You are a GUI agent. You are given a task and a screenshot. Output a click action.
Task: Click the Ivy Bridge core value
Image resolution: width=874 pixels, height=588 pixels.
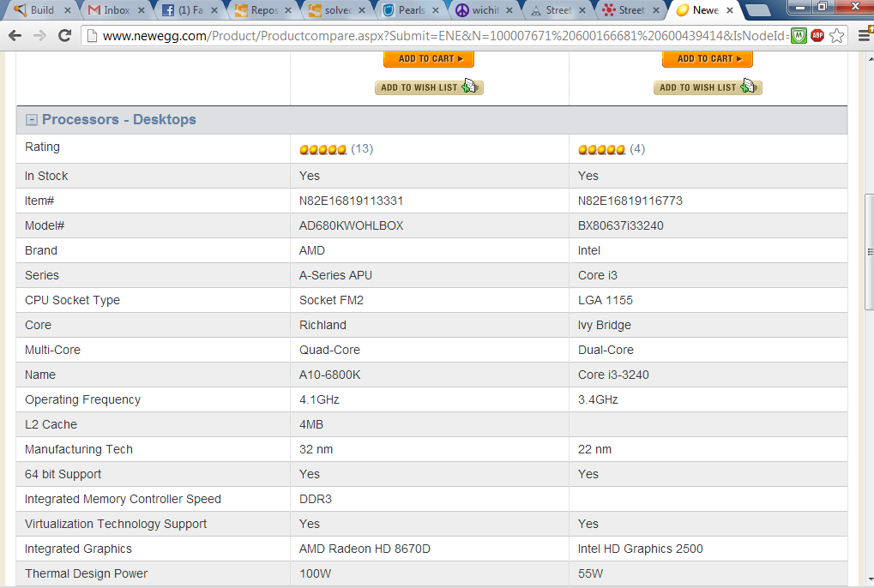604,325
